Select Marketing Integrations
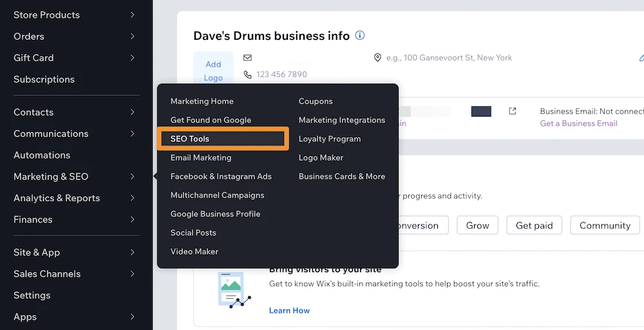 [342, 120]
